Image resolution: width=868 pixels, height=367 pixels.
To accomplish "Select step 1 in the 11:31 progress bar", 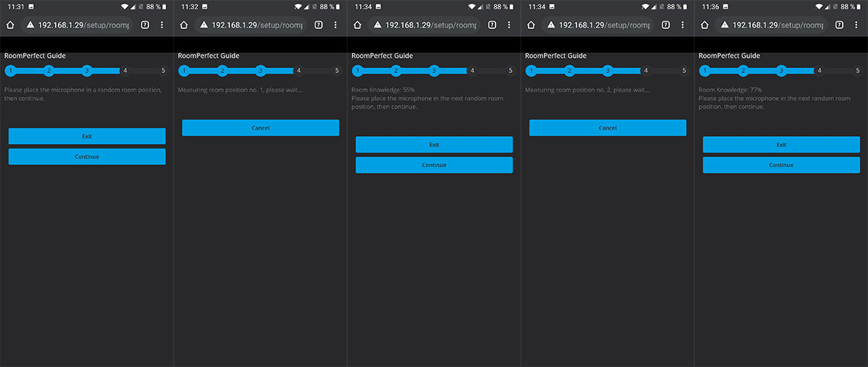I will [10, 71].
